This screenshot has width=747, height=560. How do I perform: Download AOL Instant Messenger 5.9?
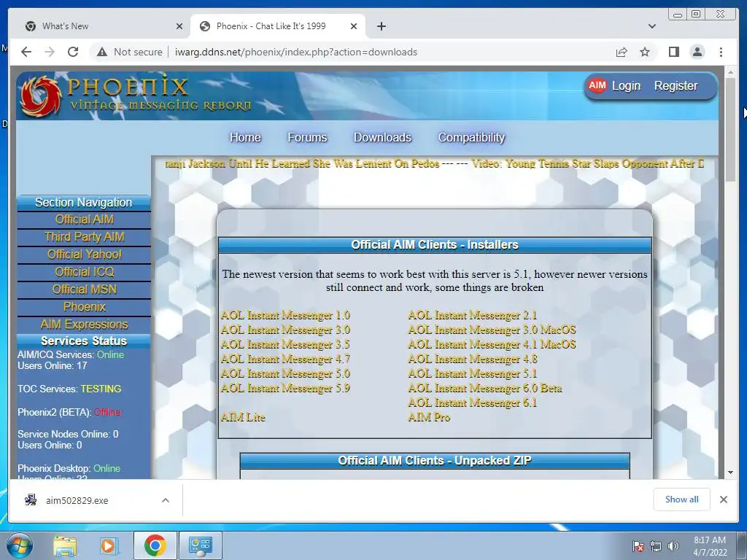point(285,388)
